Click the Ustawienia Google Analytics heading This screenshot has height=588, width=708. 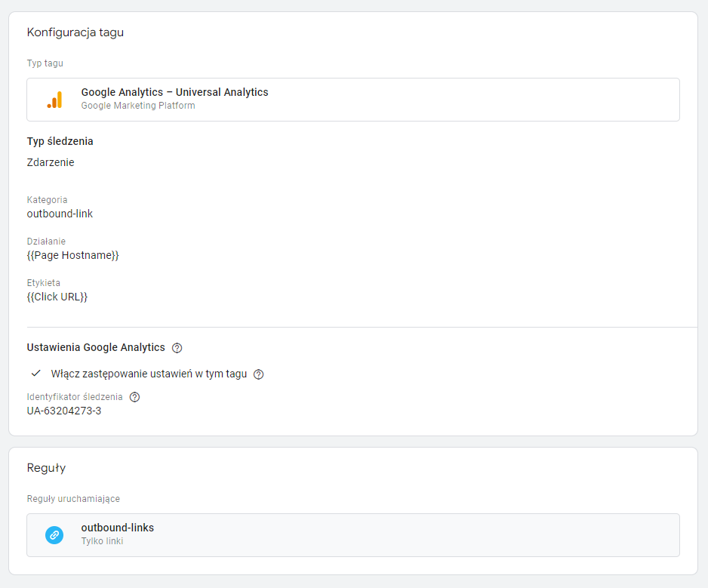point(96,348)
